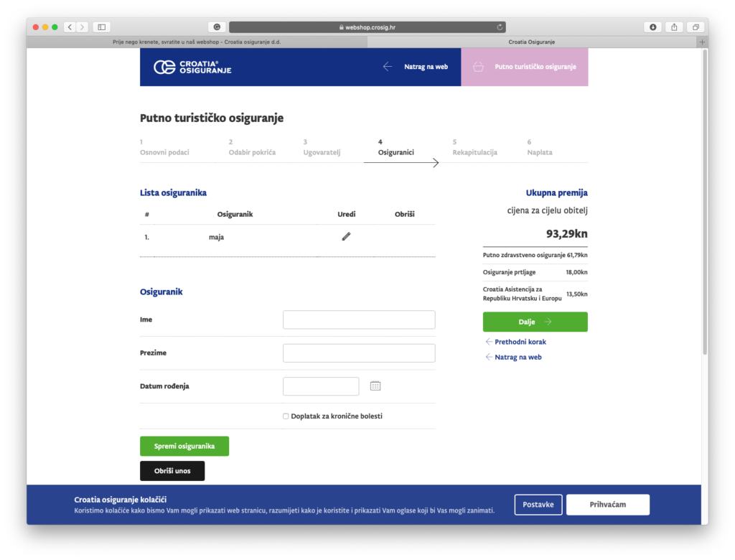Switch to the 'Prije nego krenete' tab
Image resolution: width=735 pixels, height=560 pixels.
197,42
